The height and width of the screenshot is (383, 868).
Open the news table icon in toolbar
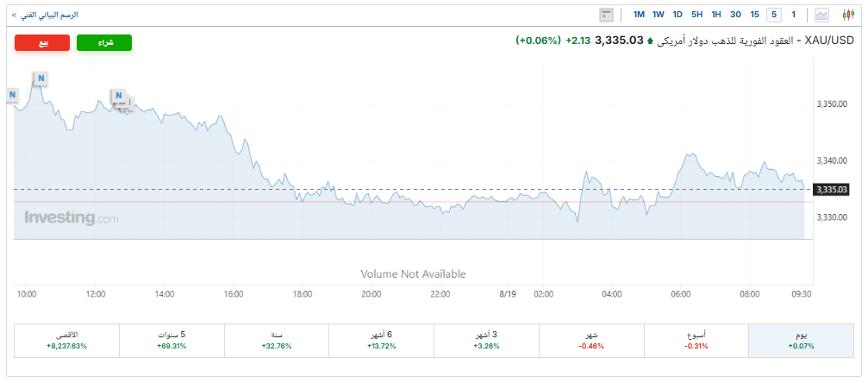[606, 15]
